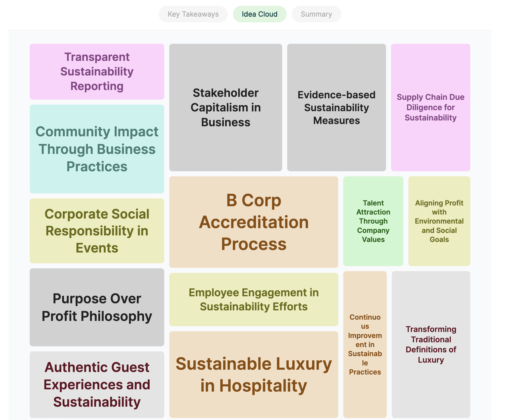508x420 pixels.
Task: Open Authentic Guest Experiences and Sustainability tile
Action: pos(97,385)
